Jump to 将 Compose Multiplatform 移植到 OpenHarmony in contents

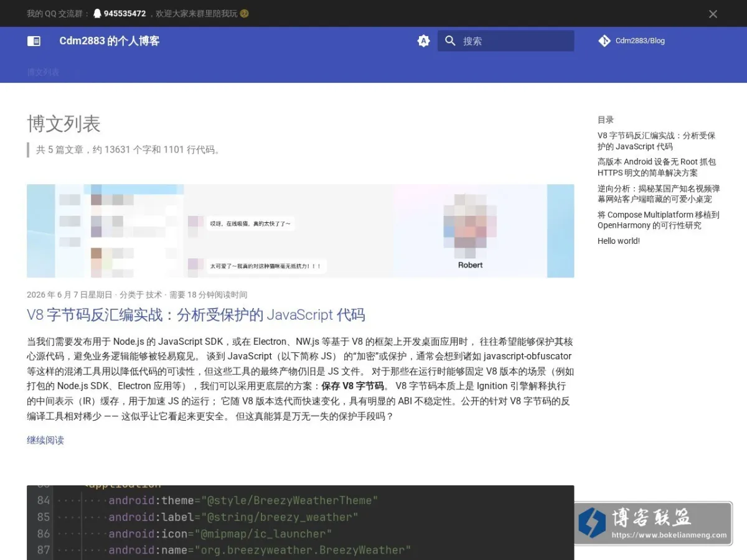click(x=659, y=220)
